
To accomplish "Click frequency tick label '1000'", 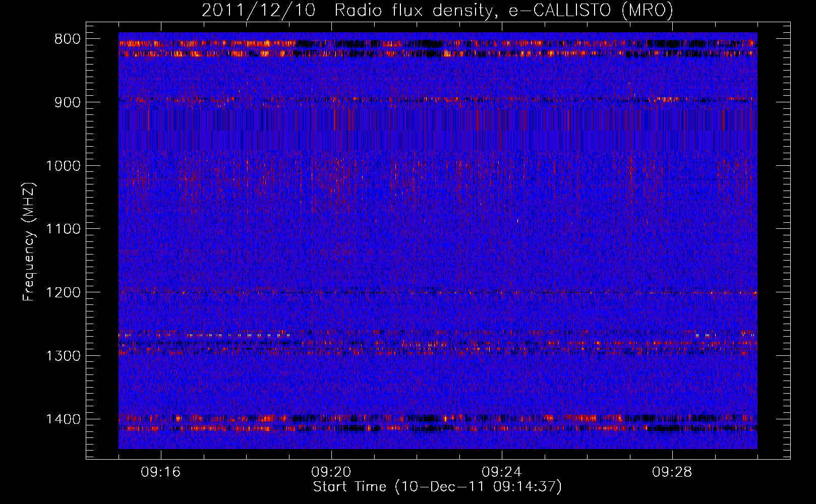I will [63, 166].
